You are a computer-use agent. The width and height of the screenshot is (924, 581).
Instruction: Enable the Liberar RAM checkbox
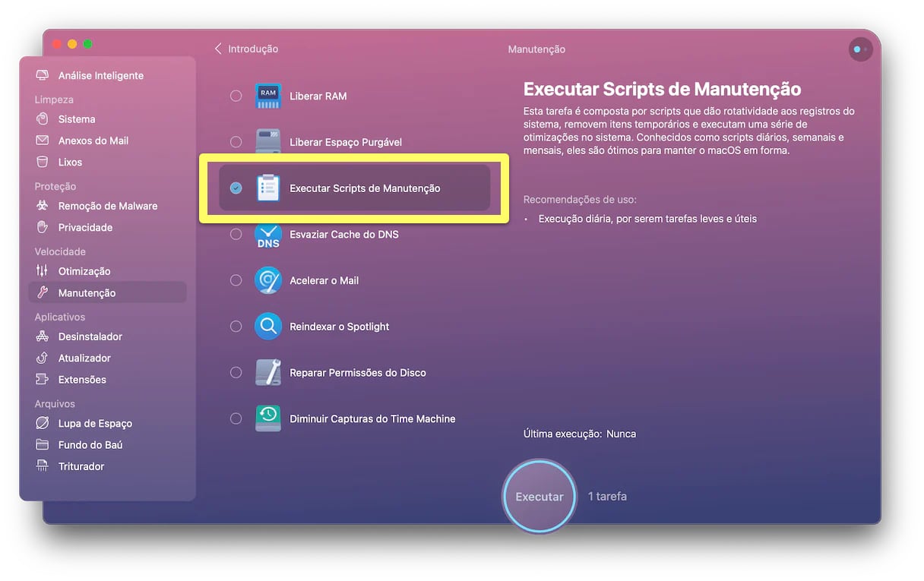[236, 96]
